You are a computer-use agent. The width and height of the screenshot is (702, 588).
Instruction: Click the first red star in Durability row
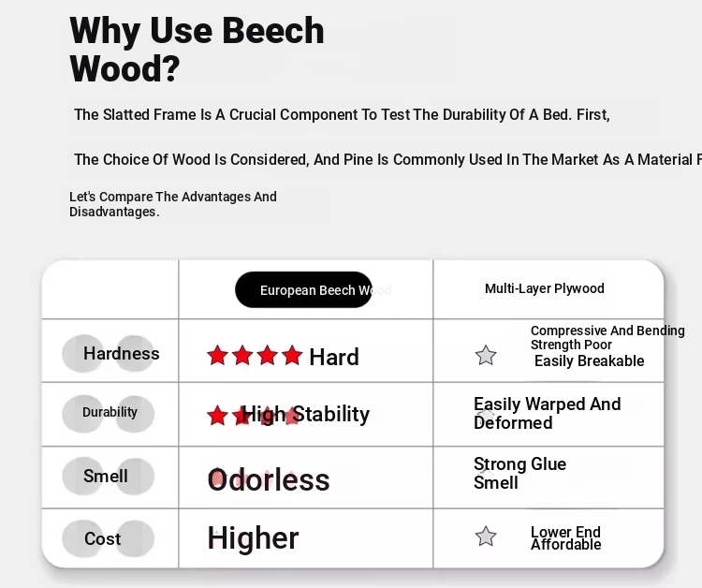coord(217,415)
